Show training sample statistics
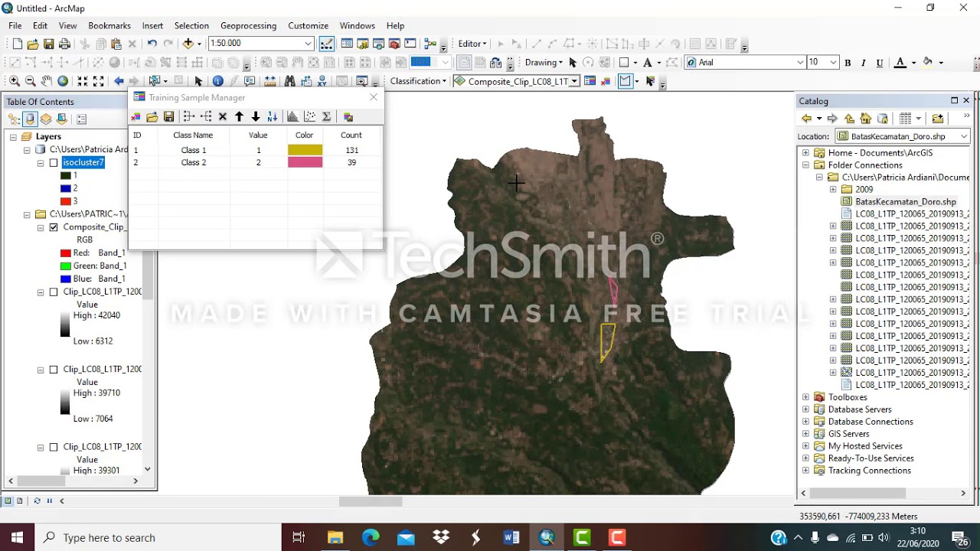 click(x=326, y=117)
